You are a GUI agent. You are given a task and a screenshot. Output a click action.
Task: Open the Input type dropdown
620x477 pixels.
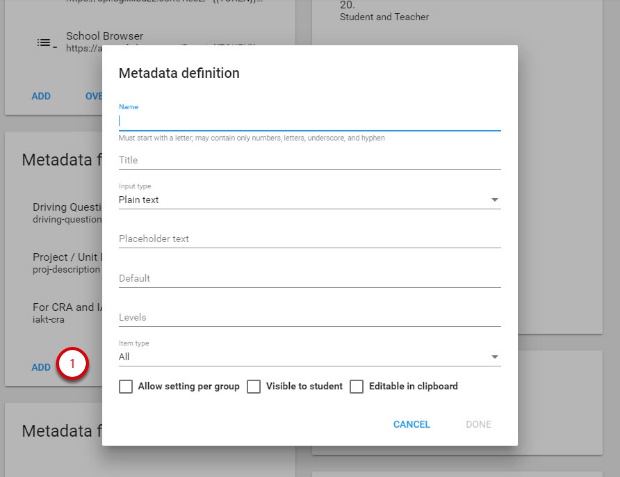click(309, 200)
